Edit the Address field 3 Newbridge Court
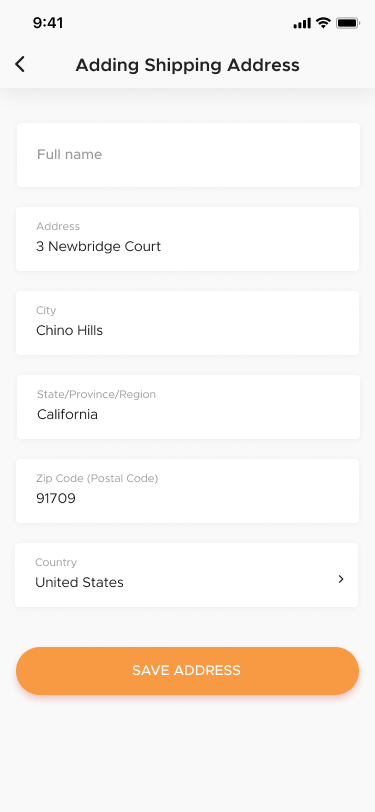The height and width of the screenshot is (812, 375). tap(188, 239)
